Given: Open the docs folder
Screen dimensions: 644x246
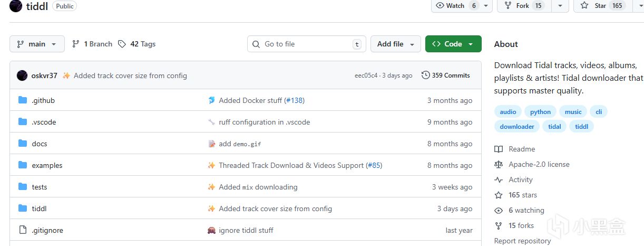Looking at the screenshot, I should pos(40,144).
